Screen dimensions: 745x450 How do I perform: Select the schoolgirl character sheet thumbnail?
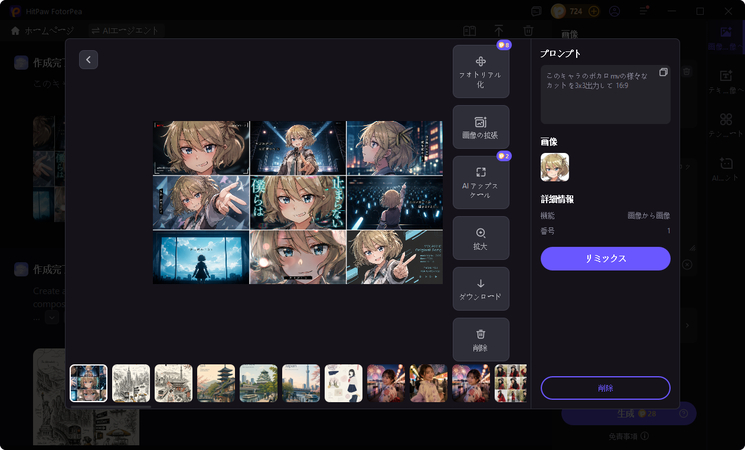tap(344, 383)
